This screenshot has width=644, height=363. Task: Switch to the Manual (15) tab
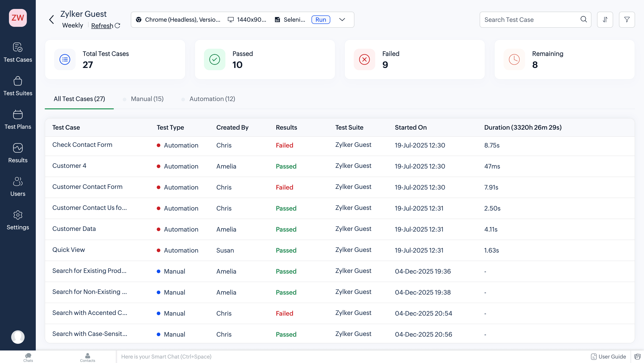pyautogui.click(x=147, y=99)
